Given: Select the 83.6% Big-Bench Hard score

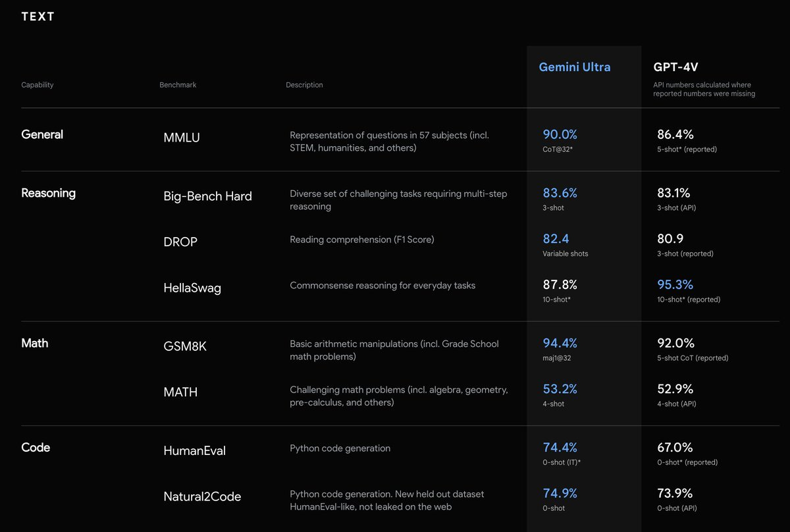Looking at the screenshot, I should click(560, 193).
